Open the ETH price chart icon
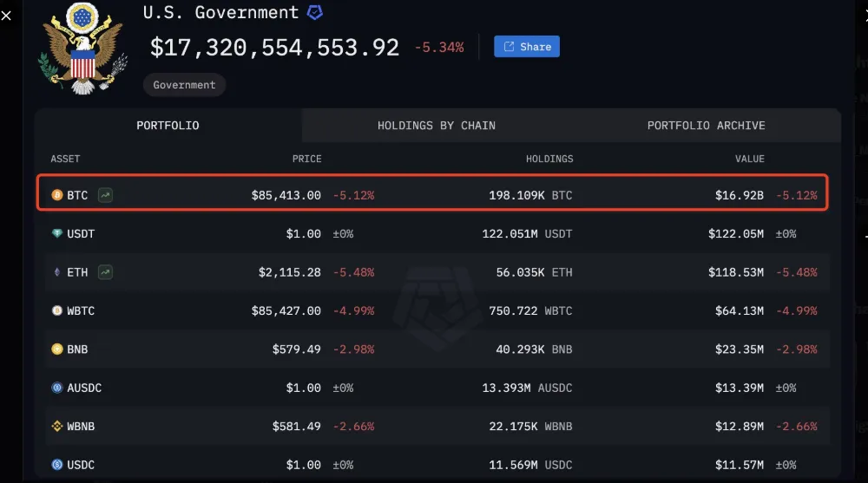The image size is (868, 483). 105,272
